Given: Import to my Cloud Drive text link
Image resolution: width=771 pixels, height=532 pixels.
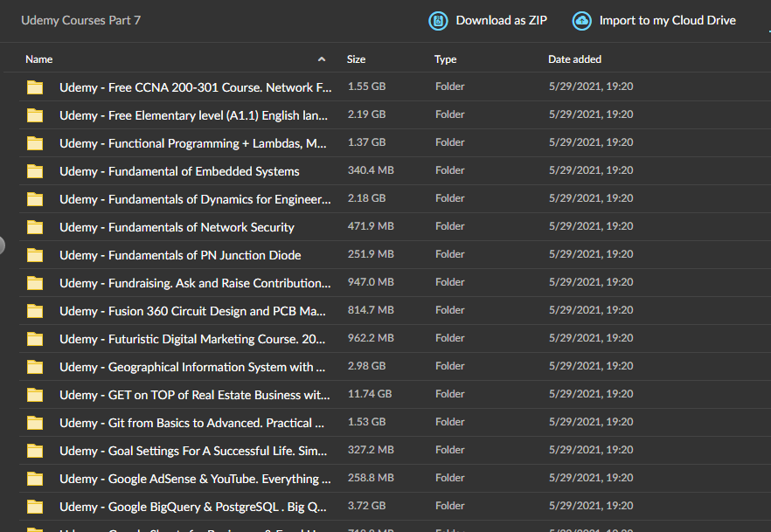Looking at the screenshot, I should click(x=667, y=21).
